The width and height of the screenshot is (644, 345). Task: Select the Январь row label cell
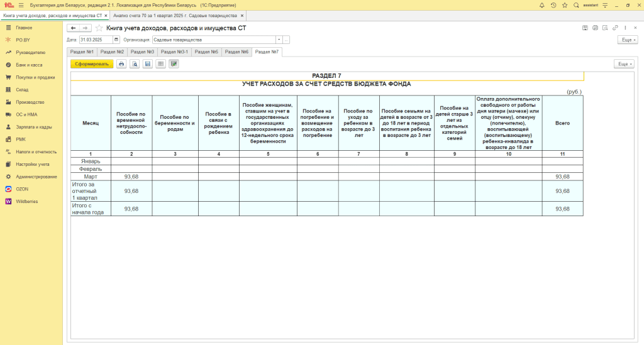click(x=91, y=162)
